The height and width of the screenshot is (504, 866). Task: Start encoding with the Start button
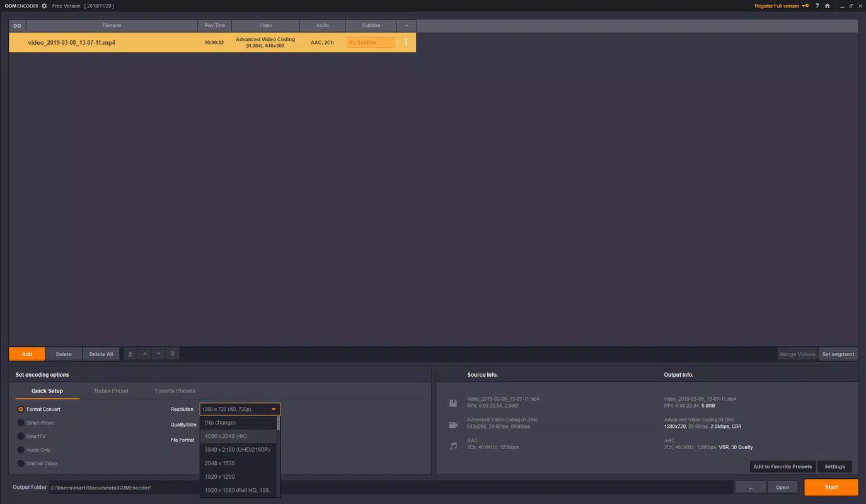[x=831, y=487]
